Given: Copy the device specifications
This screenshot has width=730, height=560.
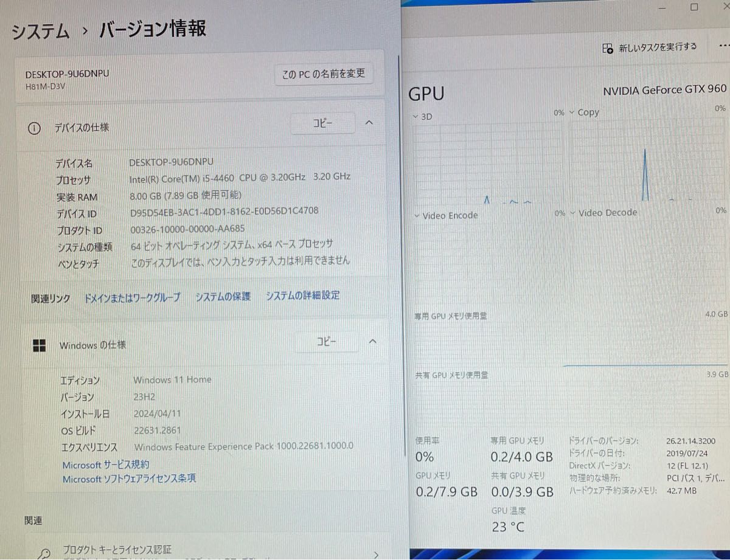Looking at the screenshot, I should [x=322, y=123].
